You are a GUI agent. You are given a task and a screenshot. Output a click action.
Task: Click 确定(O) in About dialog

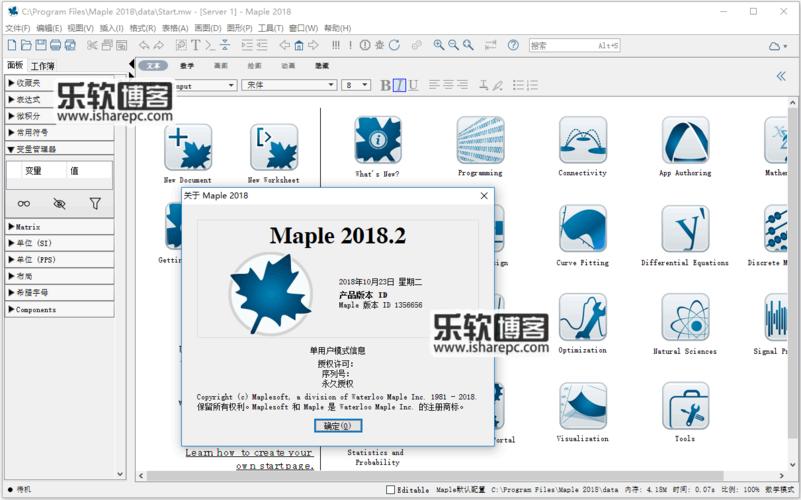(x=338, y=425)
